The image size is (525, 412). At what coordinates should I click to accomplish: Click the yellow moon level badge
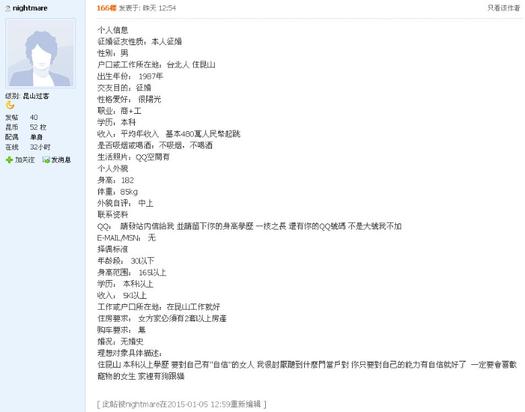point(10,106)
